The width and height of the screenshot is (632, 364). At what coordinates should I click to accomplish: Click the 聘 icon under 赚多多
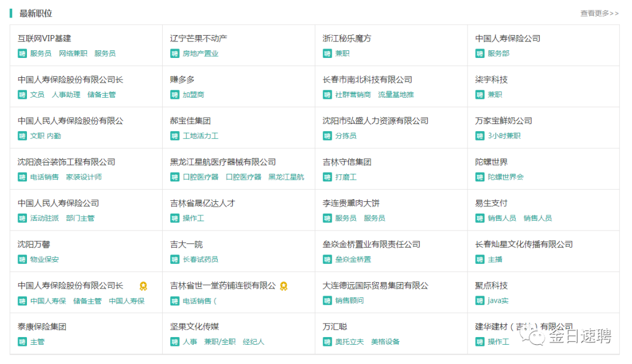174,95
